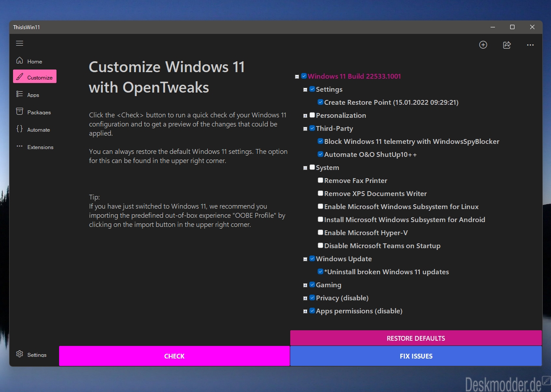The image size is (551, 392).
Task: Uncheck the Third-Party group checkbox
Action: [312, 128]
